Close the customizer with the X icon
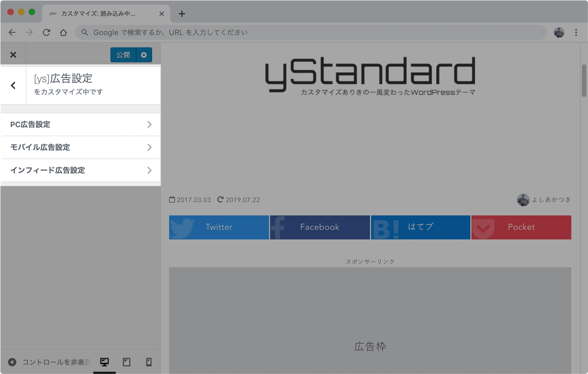 coord(13,55)
